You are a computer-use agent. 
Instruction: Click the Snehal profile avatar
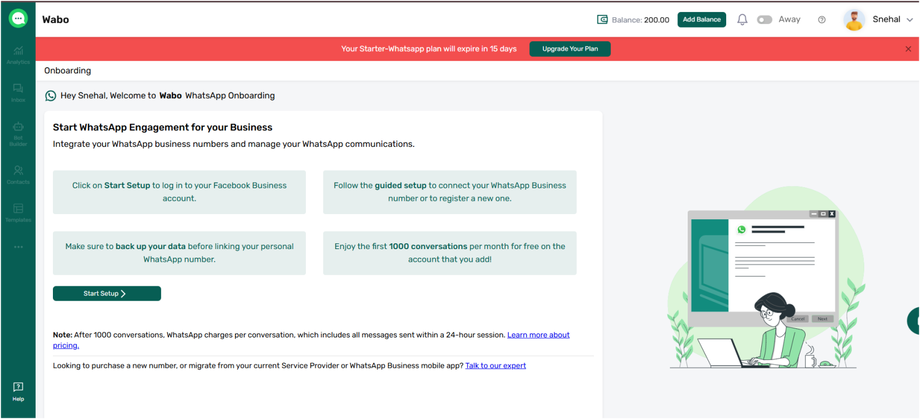(854, 20)
